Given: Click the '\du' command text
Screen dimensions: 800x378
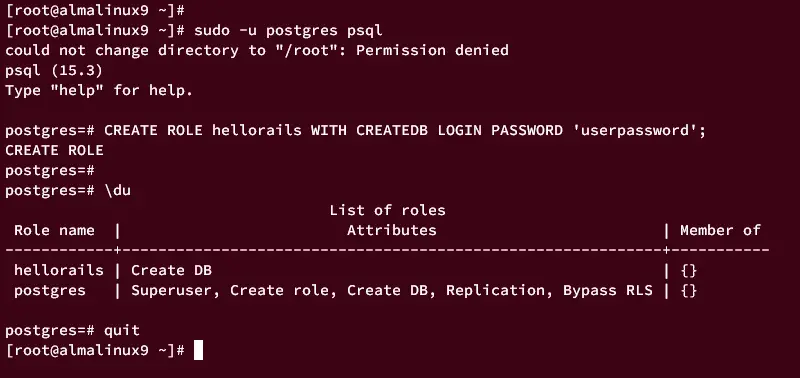Looking at the screenshot, I should coord(117,191).
